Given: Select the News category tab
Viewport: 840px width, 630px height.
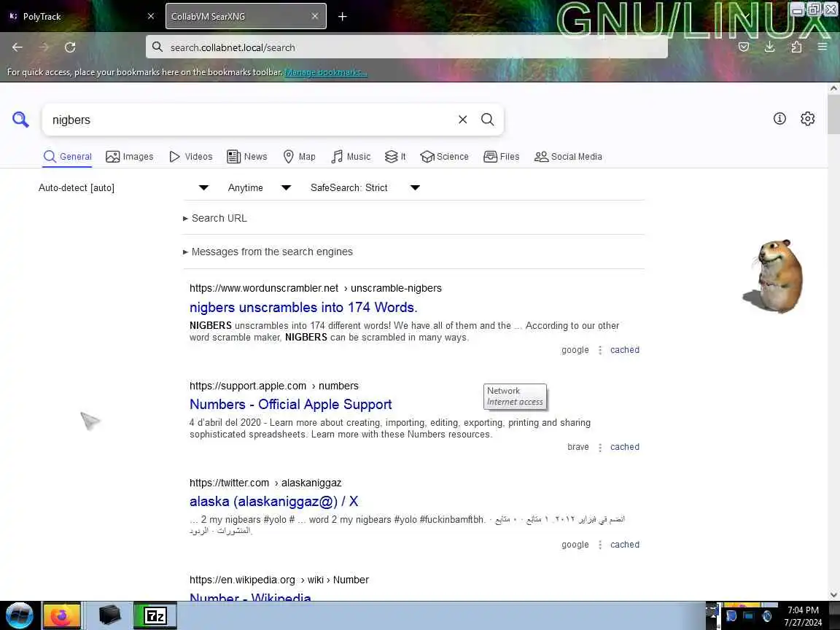Looking at the screenshot, I should coord(247,157).
